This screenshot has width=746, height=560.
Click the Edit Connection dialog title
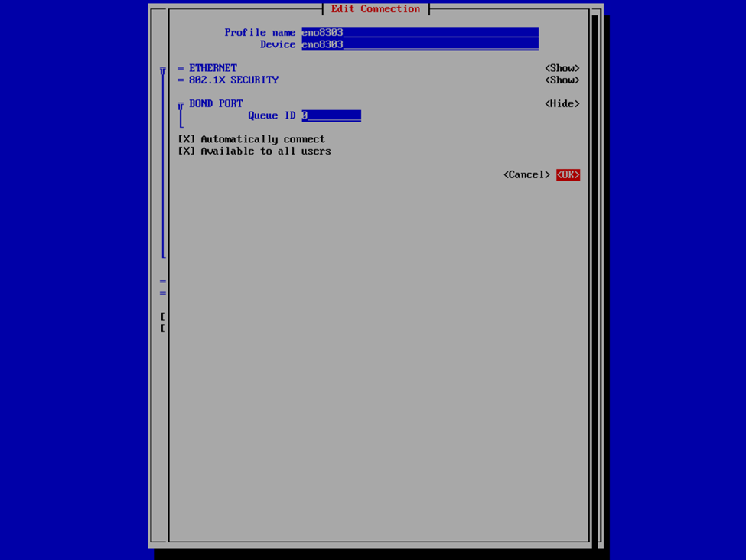click(375, 9)
